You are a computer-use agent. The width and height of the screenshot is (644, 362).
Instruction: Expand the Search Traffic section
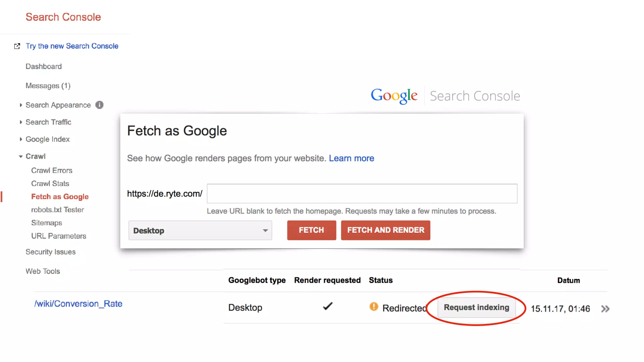(x=21, y=122)
